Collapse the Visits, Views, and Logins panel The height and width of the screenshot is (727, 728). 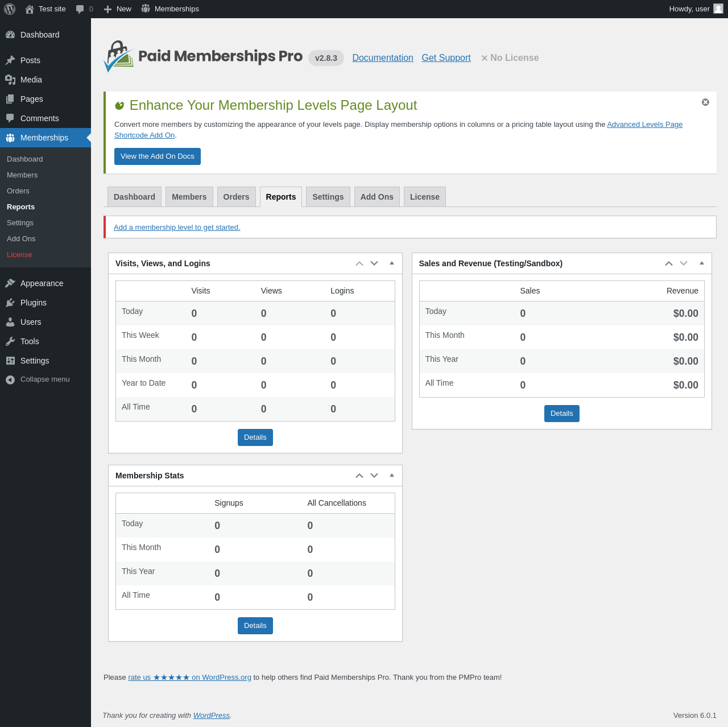392,263
